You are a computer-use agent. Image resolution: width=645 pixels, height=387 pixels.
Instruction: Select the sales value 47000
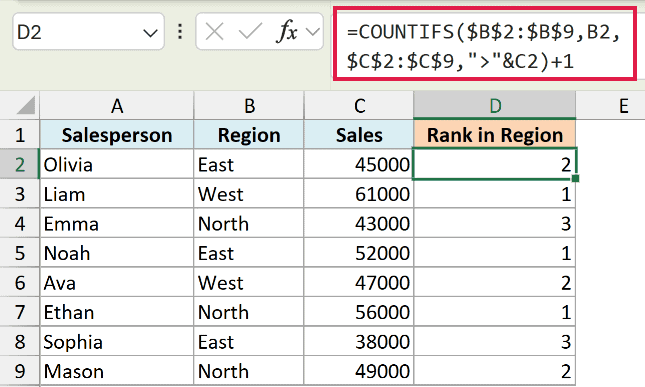[x=359, y=283]
